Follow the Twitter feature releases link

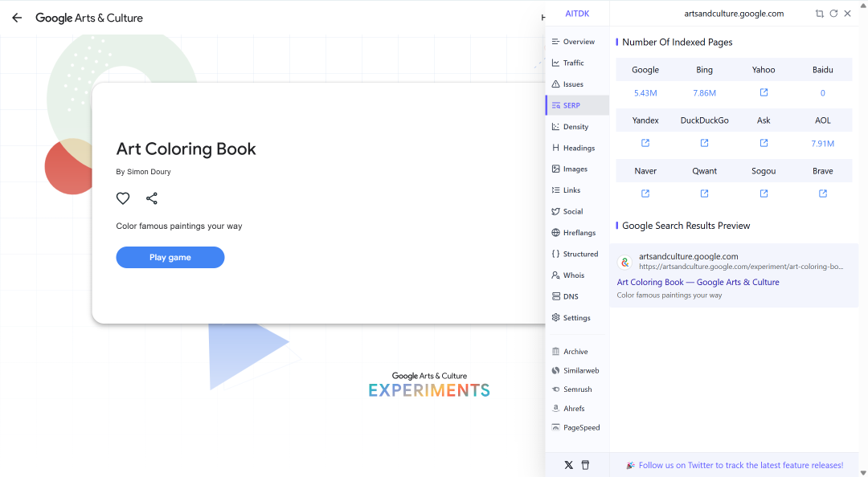coord(741,466)
